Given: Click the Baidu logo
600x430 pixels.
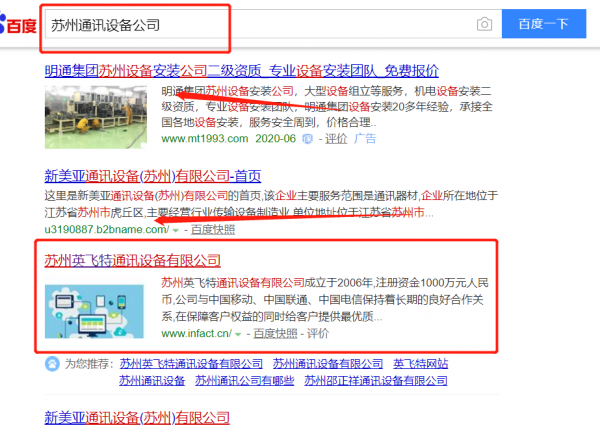Looking at the screenshot, I should [x=18, y=25].
